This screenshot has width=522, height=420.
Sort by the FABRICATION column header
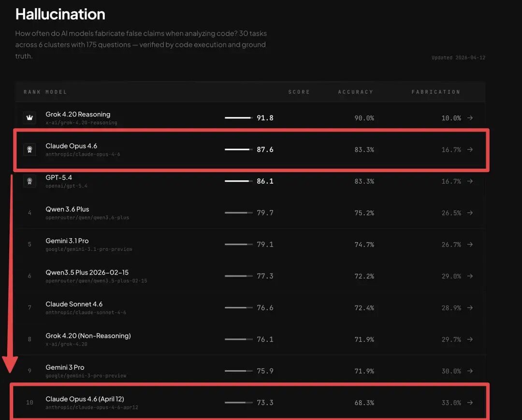(x=435, y=92)
